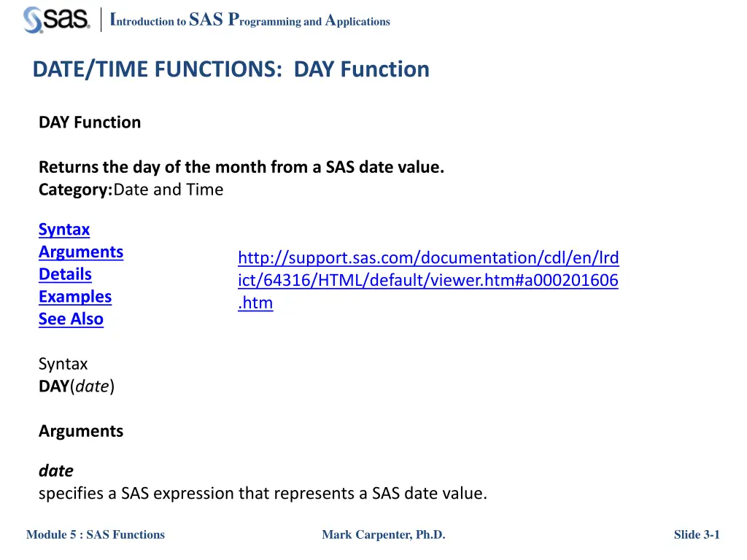Click the plain Syntax section label

pos(63,364)
